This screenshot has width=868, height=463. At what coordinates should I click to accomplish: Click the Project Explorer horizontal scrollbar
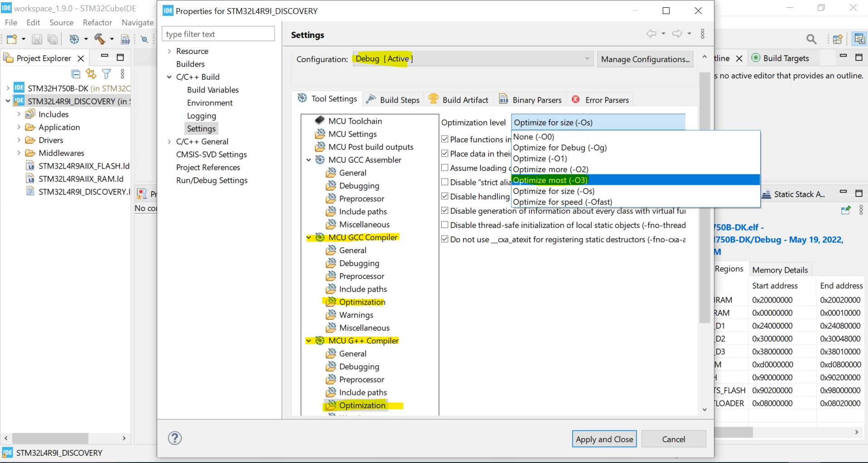50,438
